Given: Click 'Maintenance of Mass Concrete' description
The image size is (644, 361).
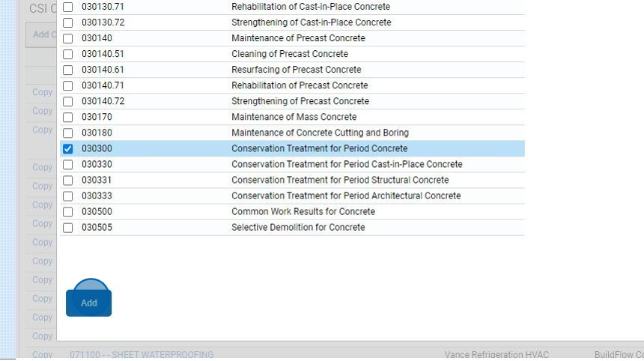Looking at the screenshot, I should [x=294, y=117].
